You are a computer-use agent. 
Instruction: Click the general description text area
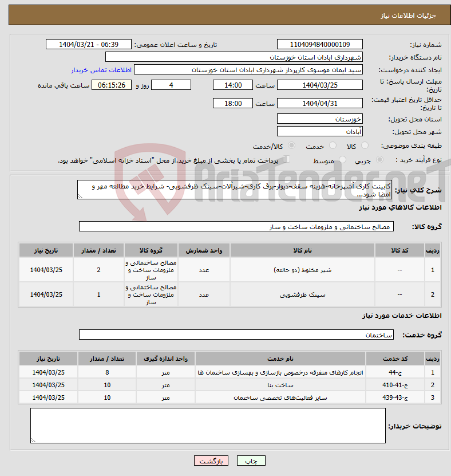(x=235, y=190)
